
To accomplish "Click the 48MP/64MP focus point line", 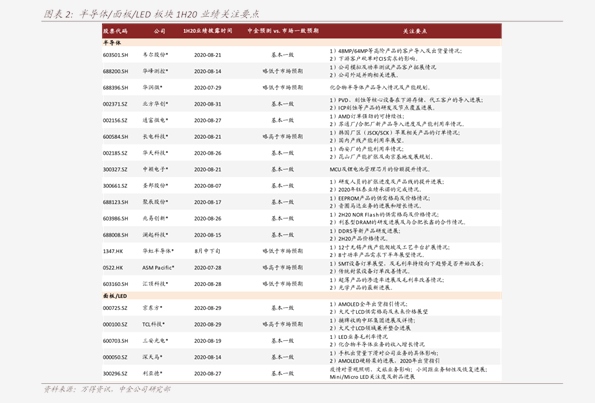I will [x=396, y=51].
